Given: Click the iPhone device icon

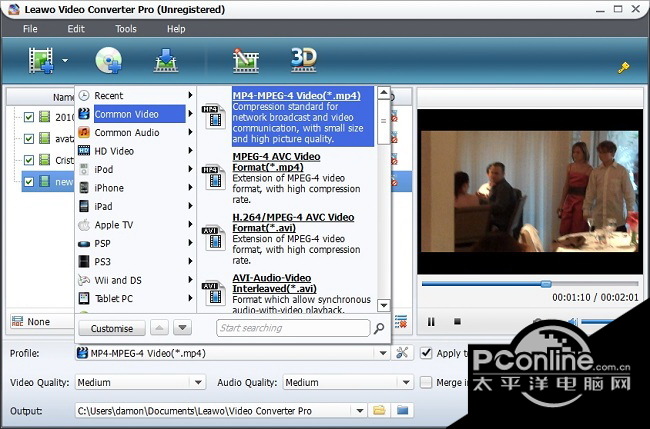Looking at the screenshot, I should (x=84, y=188).
